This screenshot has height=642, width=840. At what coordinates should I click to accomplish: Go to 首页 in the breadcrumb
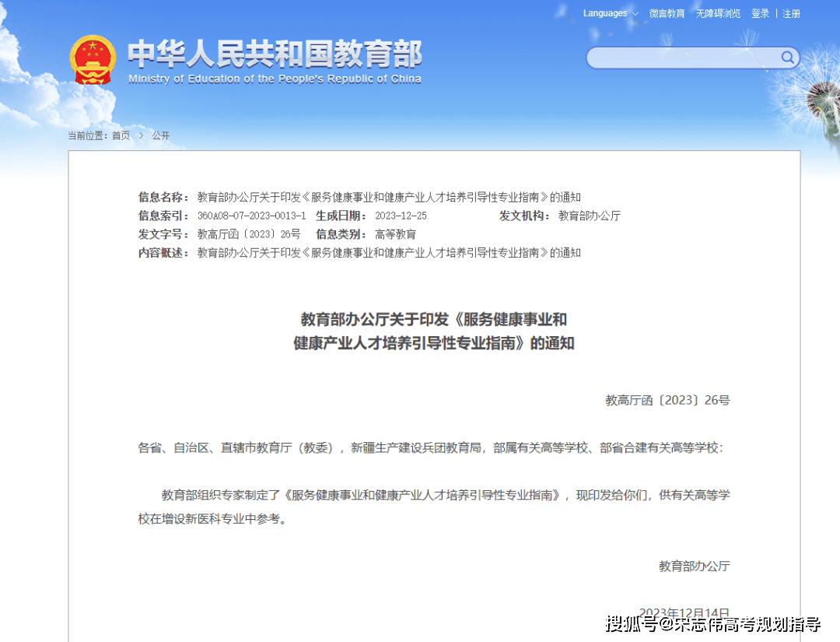coord(121,135)
